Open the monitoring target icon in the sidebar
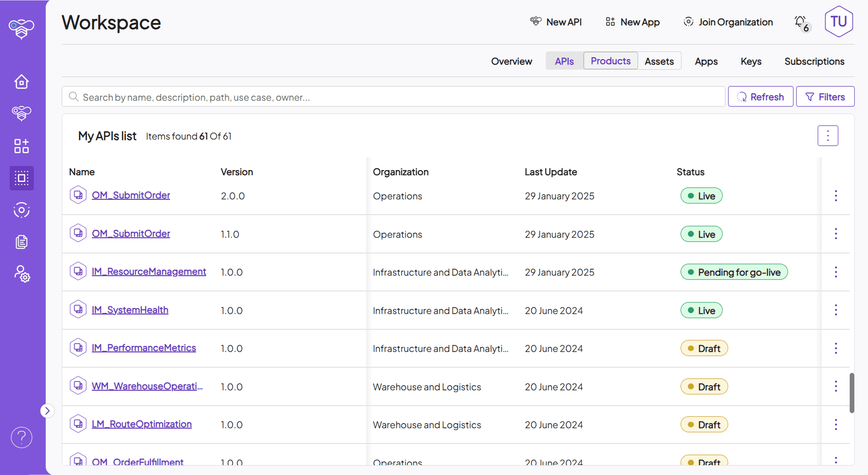The height and width of the screenshot is (475, 868). (21, 210)
